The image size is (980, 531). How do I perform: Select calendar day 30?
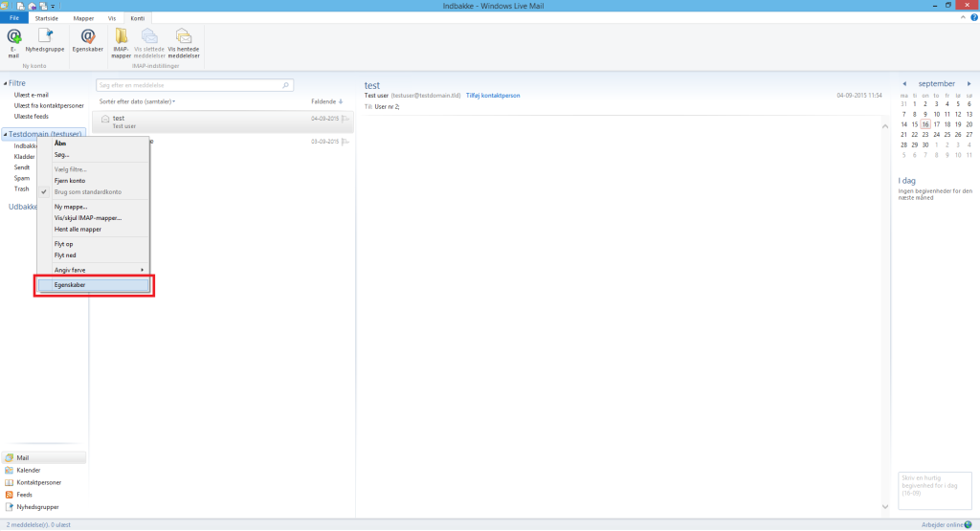tap(925, 144)
